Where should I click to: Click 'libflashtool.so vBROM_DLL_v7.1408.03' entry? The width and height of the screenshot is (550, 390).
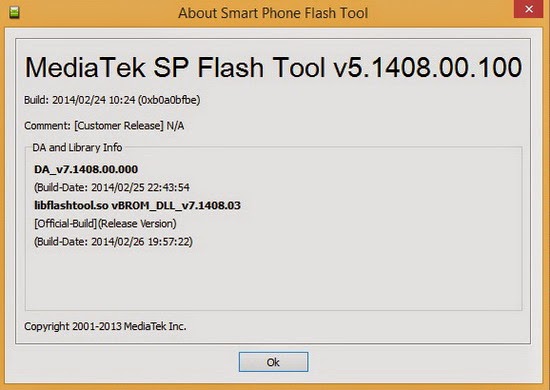tap(138, 206)
